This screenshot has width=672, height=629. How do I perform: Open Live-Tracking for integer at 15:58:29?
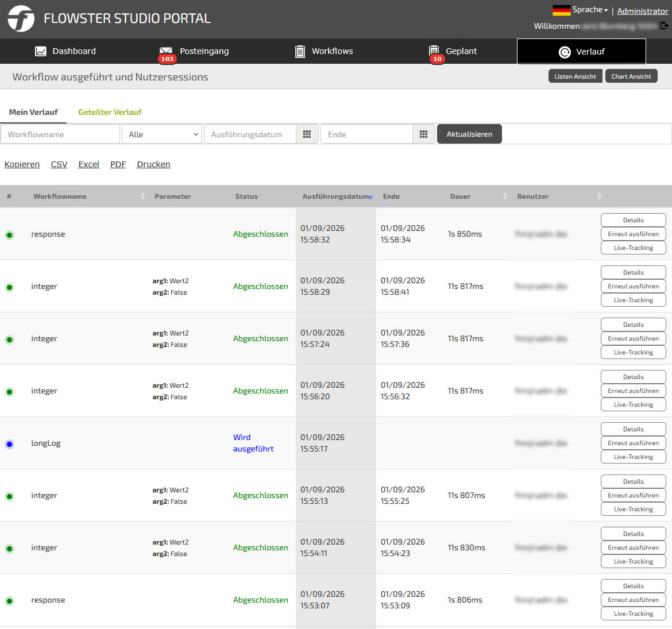[634, 300]
